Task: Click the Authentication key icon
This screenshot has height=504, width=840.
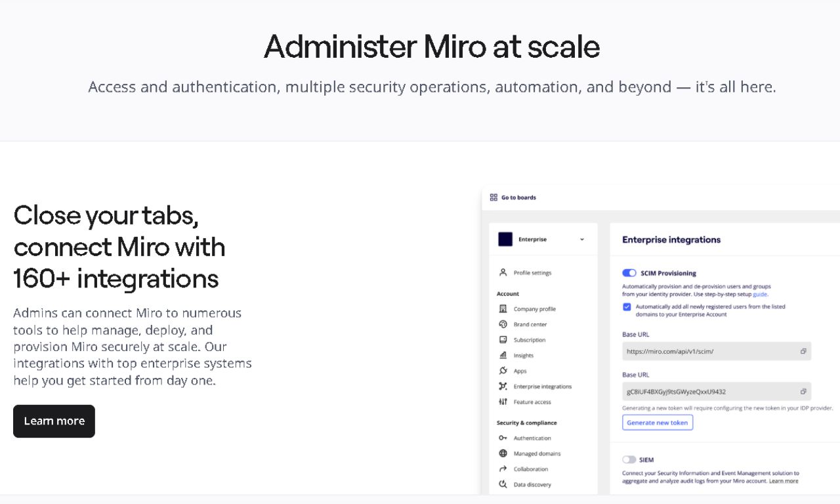Action: 503,438
